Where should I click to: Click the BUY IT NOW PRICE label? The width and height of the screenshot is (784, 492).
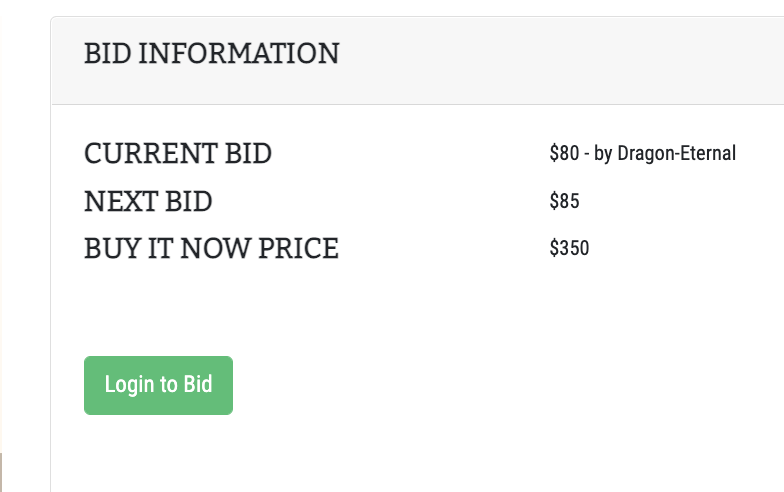[212, 248]
